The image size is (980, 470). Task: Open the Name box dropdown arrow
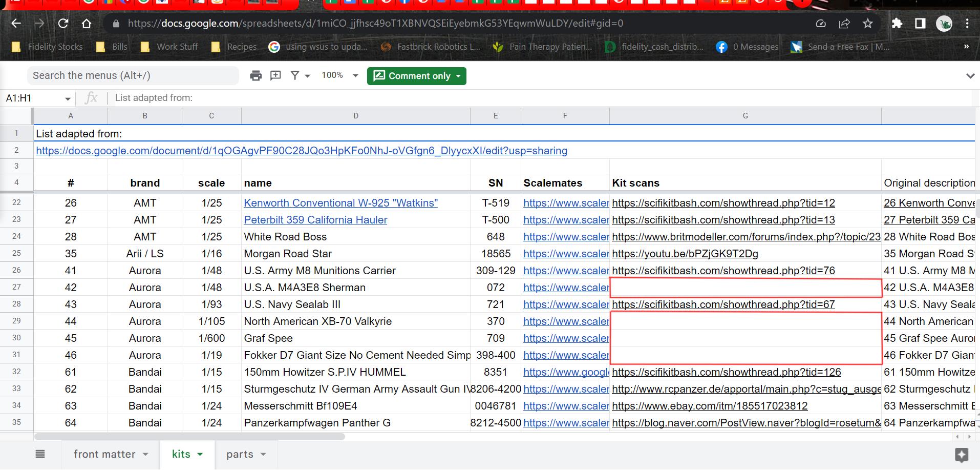pos(68,98)
